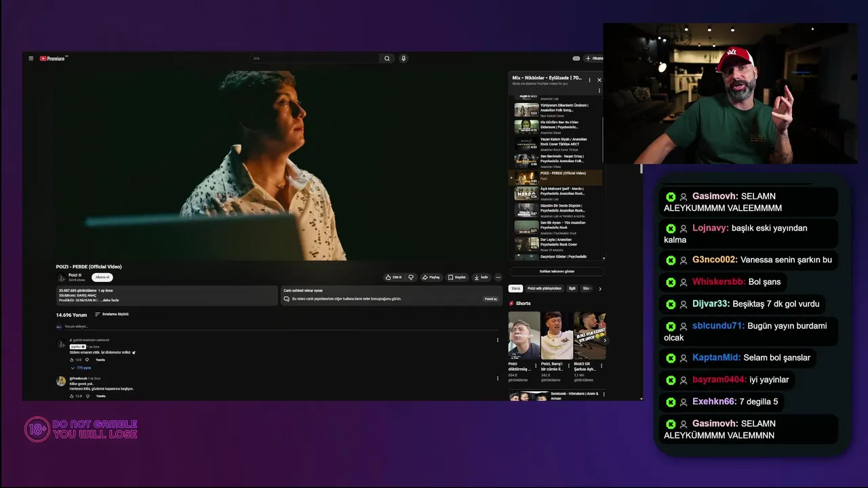Viewport: 868px width, 488px height.
Task: Expand description with ...daha fazla
Action: 109,300
